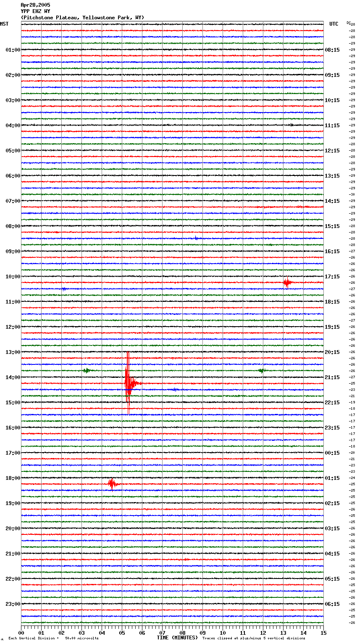357x644 pixels.
Task: Select the 00:15 UTC time label
Action: [x=332, y=453]
